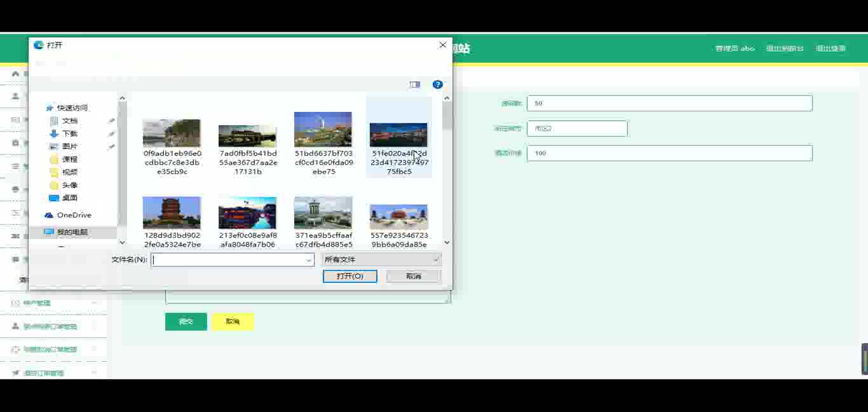Viewport: 868px width, 412px height.
Task: Click the 打开(O) open button
Action: 350,276
